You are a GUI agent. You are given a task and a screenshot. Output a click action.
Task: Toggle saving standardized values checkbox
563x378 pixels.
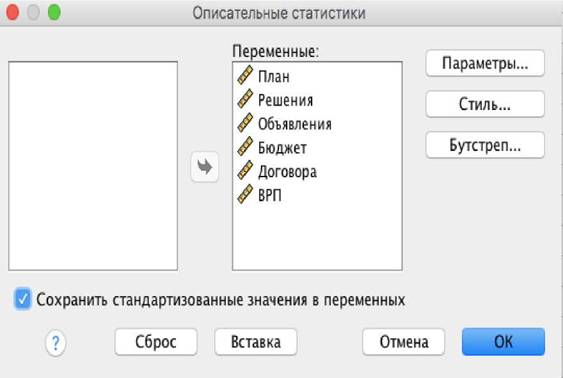23,299
